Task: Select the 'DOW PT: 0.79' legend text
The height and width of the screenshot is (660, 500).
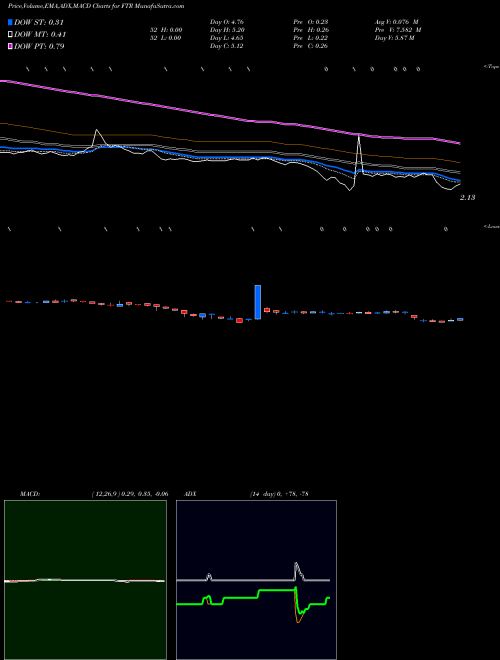Action: coord(39,46)
